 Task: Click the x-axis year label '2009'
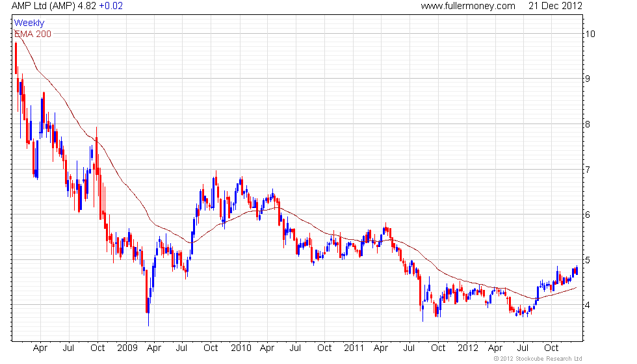127,348
